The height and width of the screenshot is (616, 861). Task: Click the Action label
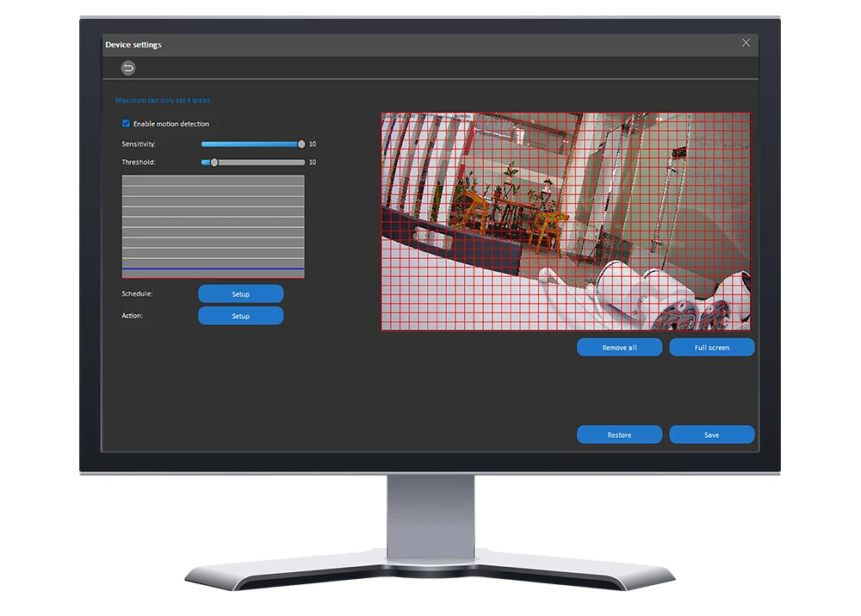click(x=132, y=316)
